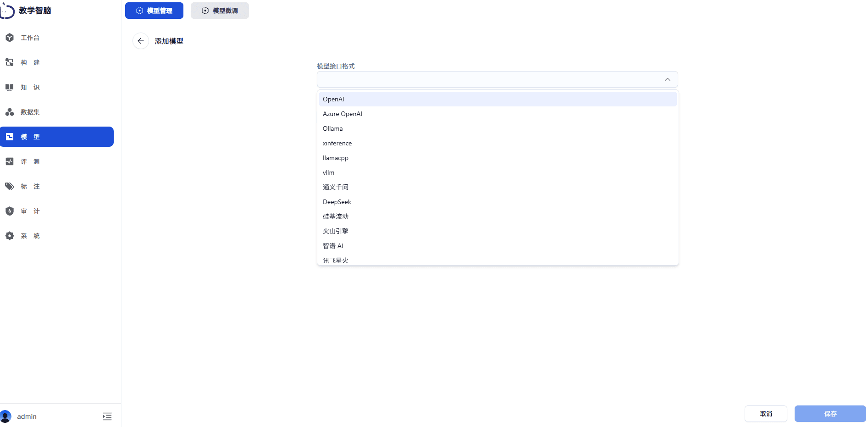Viewport: 868px width, 427px height.
Task: Click the 构建 sidebar icon
Action: [10, 62]
